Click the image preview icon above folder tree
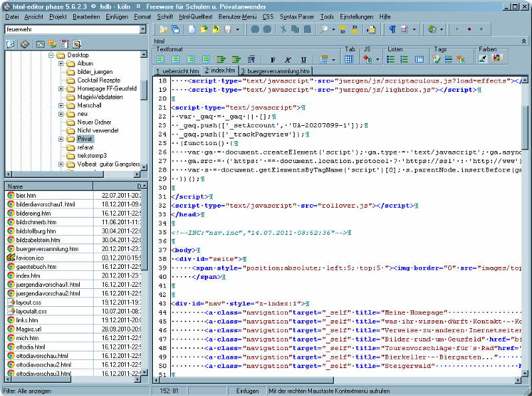The image size is (532, 396). click(x=40, y=44)
